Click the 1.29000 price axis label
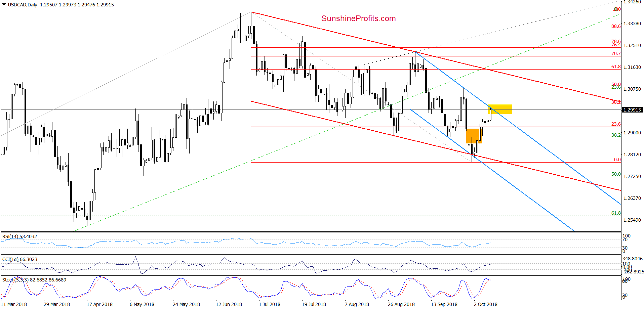 (x=632, y=133)
